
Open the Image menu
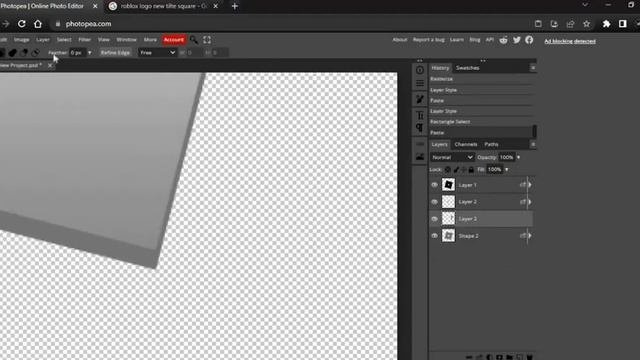click(x=21, y=40)
